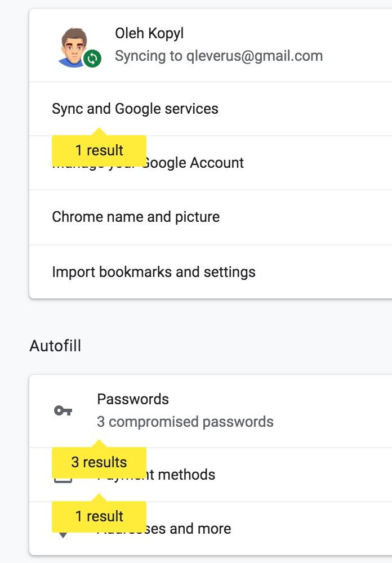Click the Passwords key icon
Image resolution: width=392 pixels, height=563 pixels.
coord(63,410)
